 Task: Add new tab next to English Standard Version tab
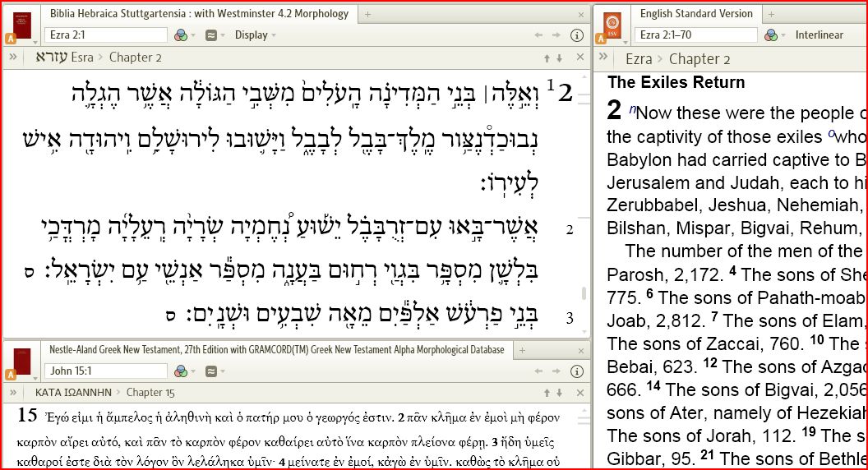pyautogui.click(x=771, y=15)
